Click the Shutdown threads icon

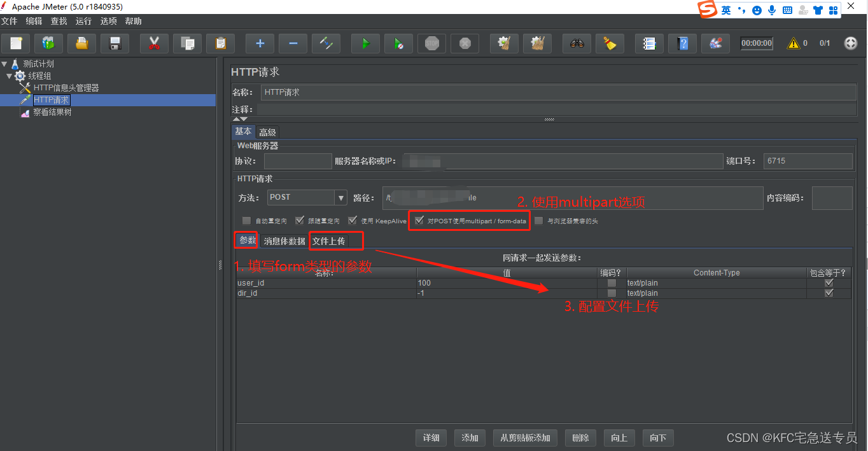coord(465,43)
